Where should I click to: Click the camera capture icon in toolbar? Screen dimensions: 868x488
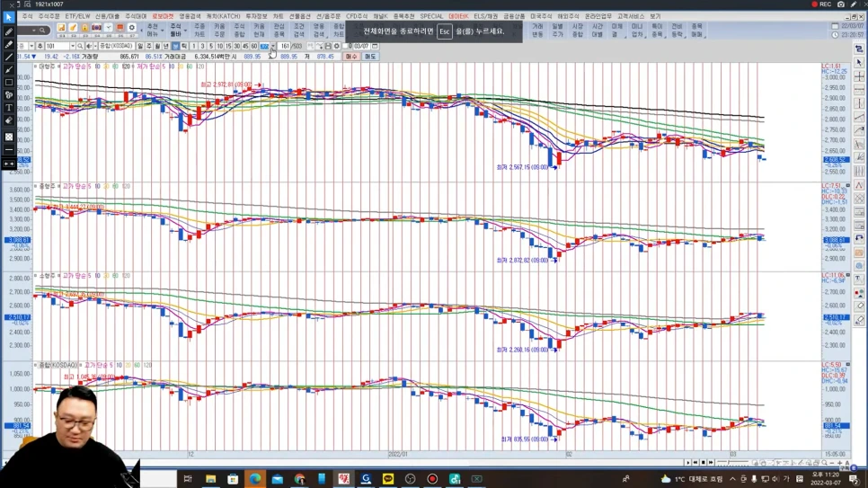[x=840, y=4]
